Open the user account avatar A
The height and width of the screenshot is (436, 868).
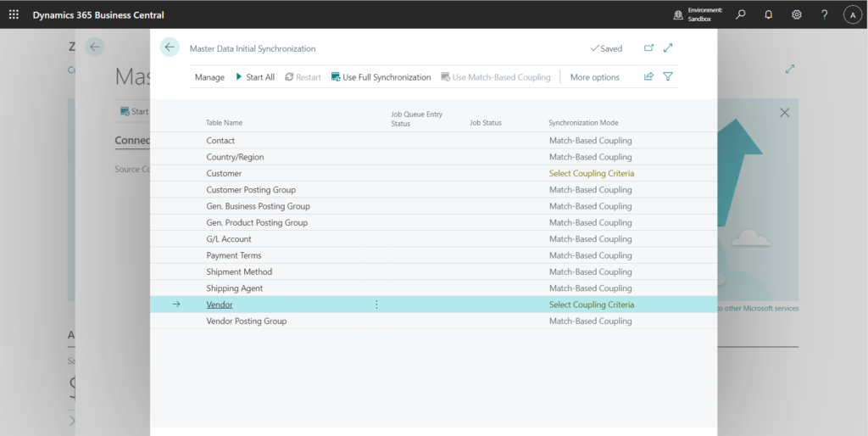(x=853, y=15)
